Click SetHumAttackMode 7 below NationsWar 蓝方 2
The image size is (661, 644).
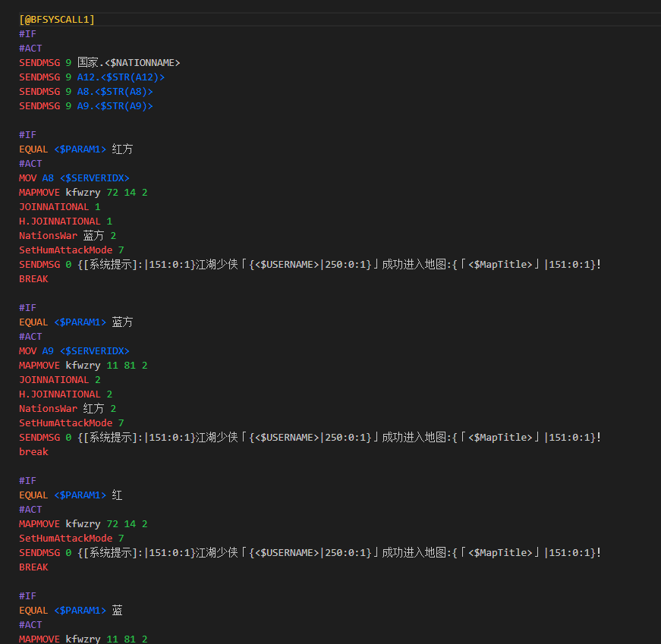[71, 250]
